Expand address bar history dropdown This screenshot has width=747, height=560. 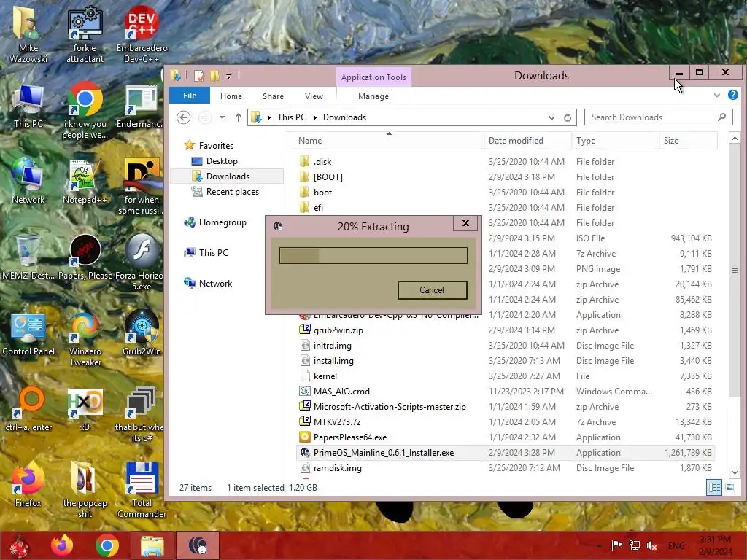(x=551, y=117)
